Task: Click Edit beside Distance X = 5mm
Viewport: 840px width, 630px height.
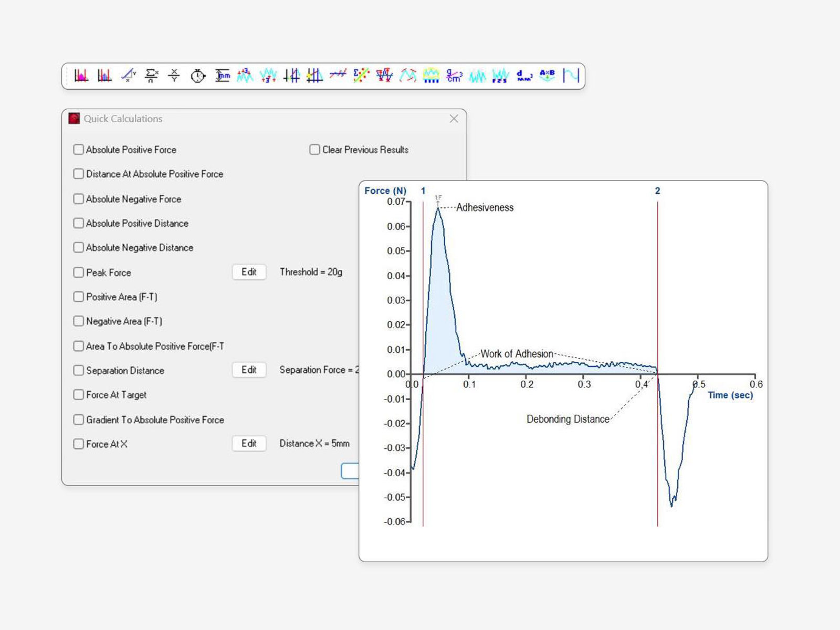Action: (x=249, y=444)
